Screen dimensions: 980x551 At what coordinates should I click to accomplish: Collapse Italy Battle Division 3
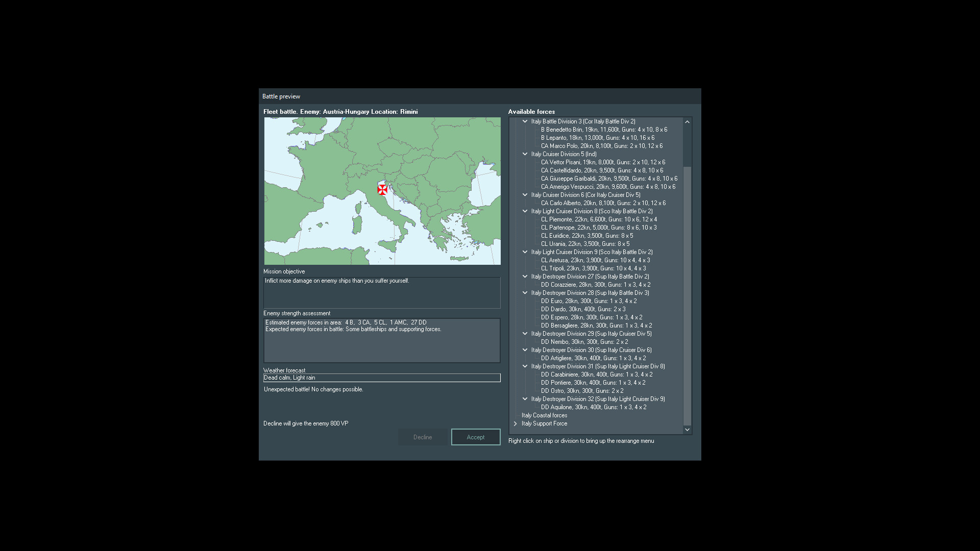[x=525, y=121]
